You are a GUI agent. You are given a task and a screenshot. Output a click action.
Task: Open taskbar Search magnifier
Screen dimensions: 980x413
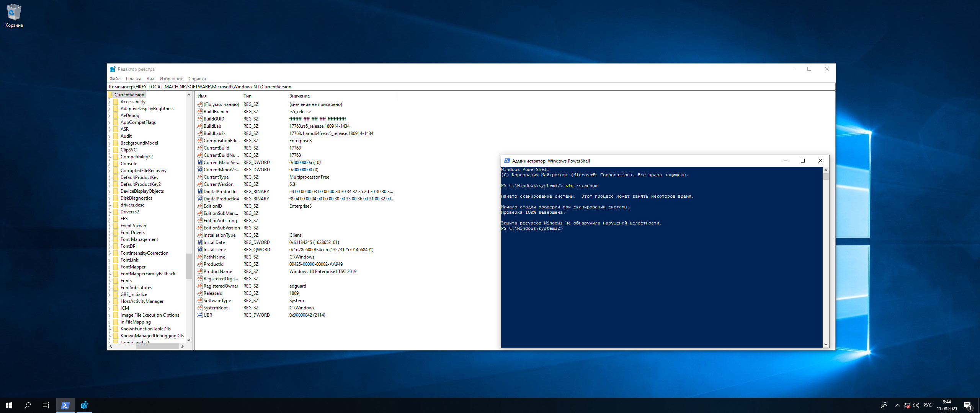tap(28, 405)
